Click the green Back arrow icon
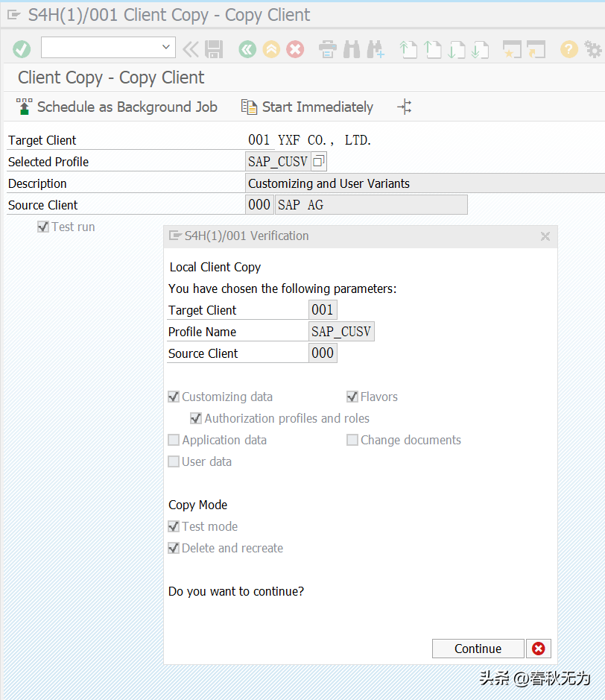Viewport: 605px width, 700px height. pyautogui.click(x=247, y=49)
